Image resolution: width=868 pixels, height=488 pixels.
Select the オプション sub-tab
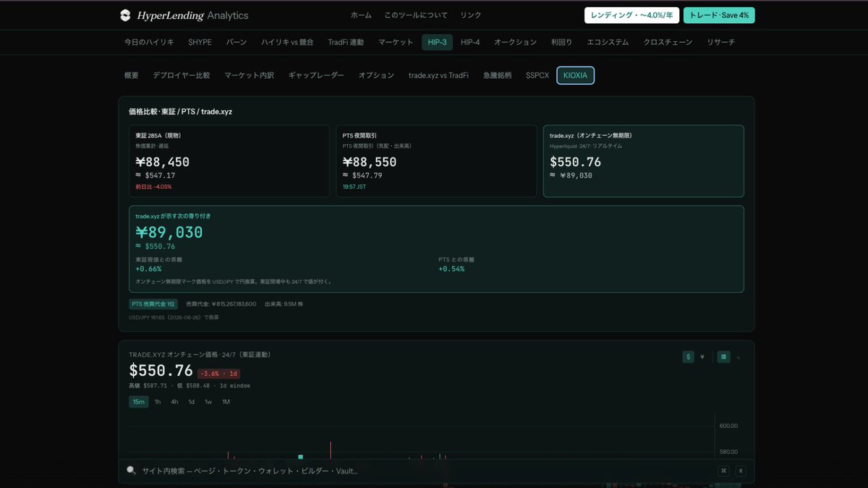coord(376,75)
